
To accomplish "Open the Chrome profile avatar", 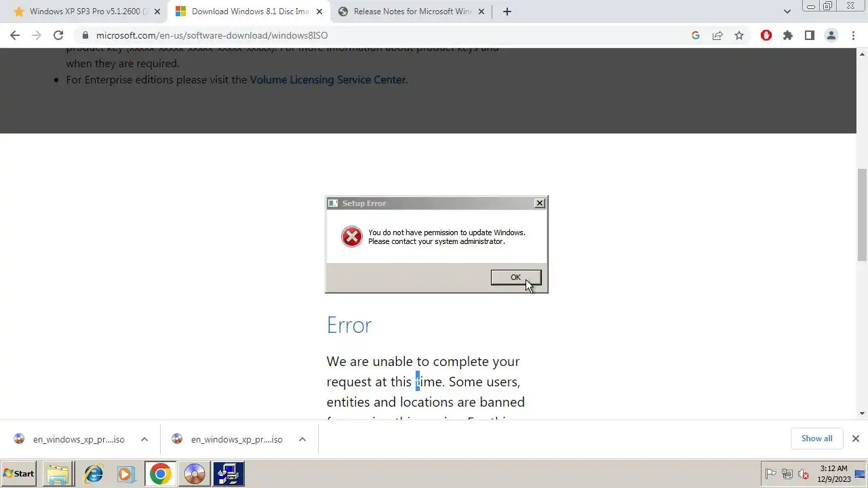I will point(831,35).
